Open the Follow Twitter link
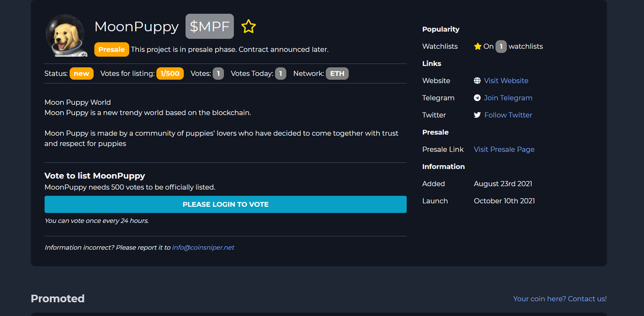This screenshot has width=644, height=316. (x=508, y=115)
